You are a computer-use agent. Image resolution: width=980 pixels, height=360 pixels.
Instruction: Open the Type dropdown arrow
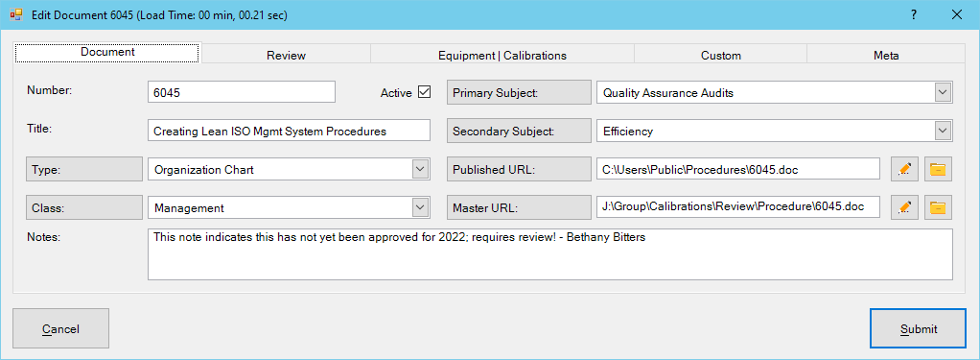[x=421, y=169]
